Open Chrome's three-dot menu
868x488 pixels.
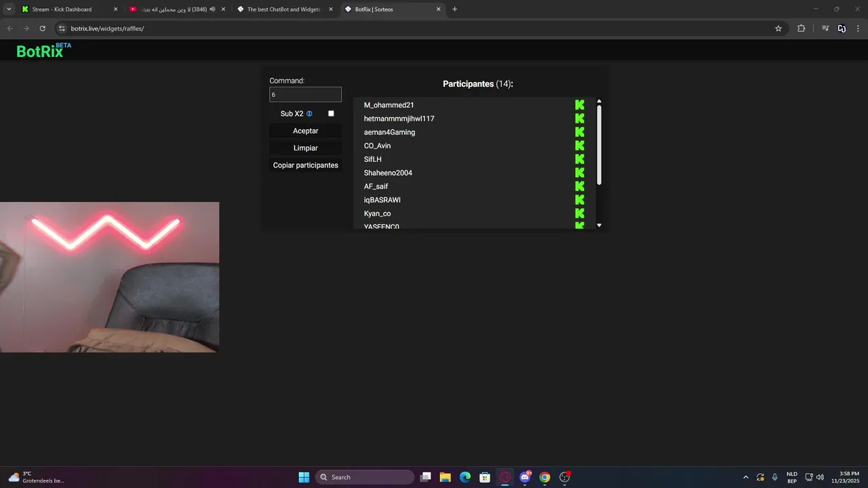click(x=858, y=28)
